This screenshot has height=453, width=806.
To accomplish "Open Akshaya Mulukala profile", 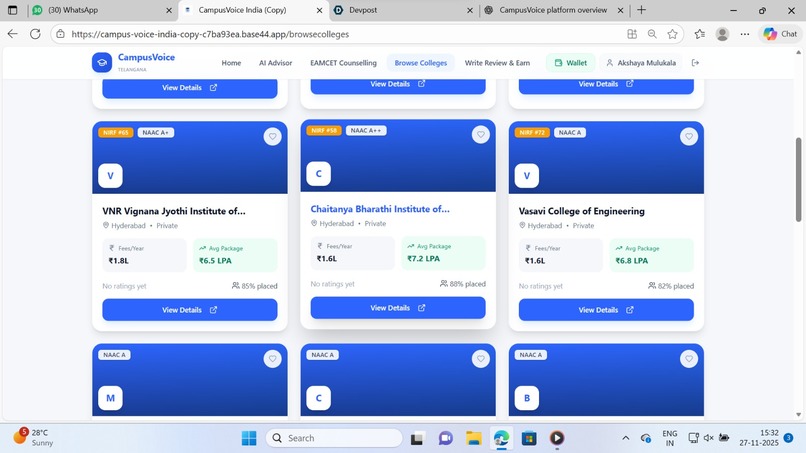I will click(641, 63).
